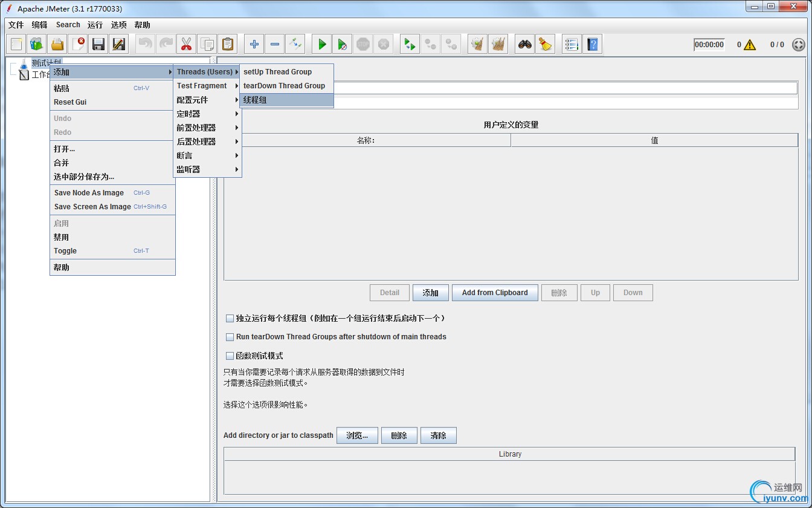Click the Cut scissors icon
The image size is (812, 508).
pos(186,44)
